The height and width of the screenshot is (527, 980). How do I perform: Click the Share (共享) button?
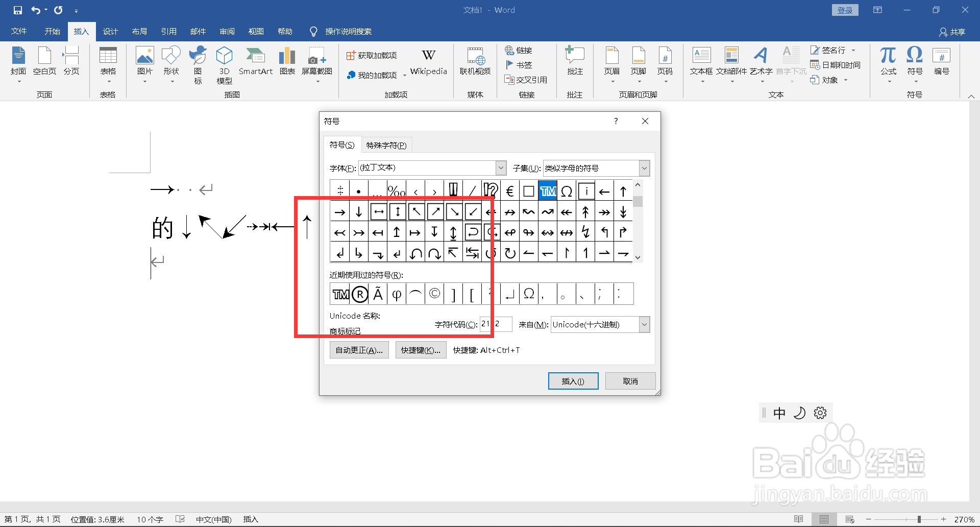point(952,32)
